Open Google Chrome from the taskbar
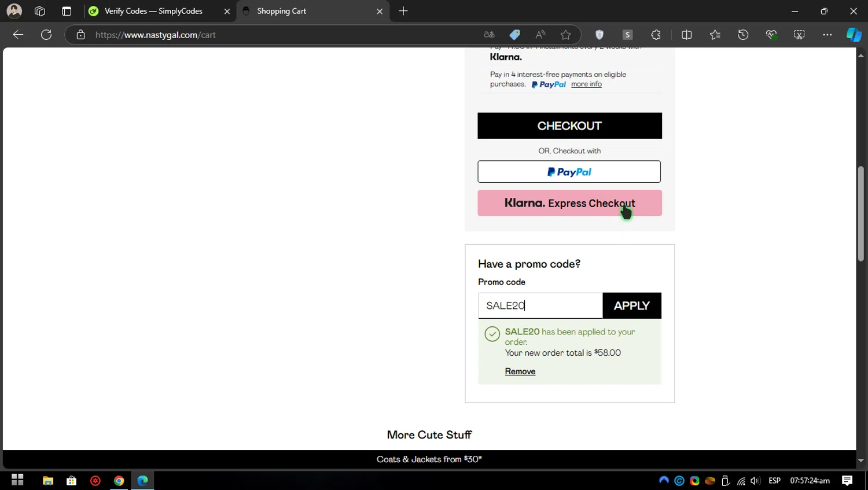868x490 pixels. [x=119, y=481]
